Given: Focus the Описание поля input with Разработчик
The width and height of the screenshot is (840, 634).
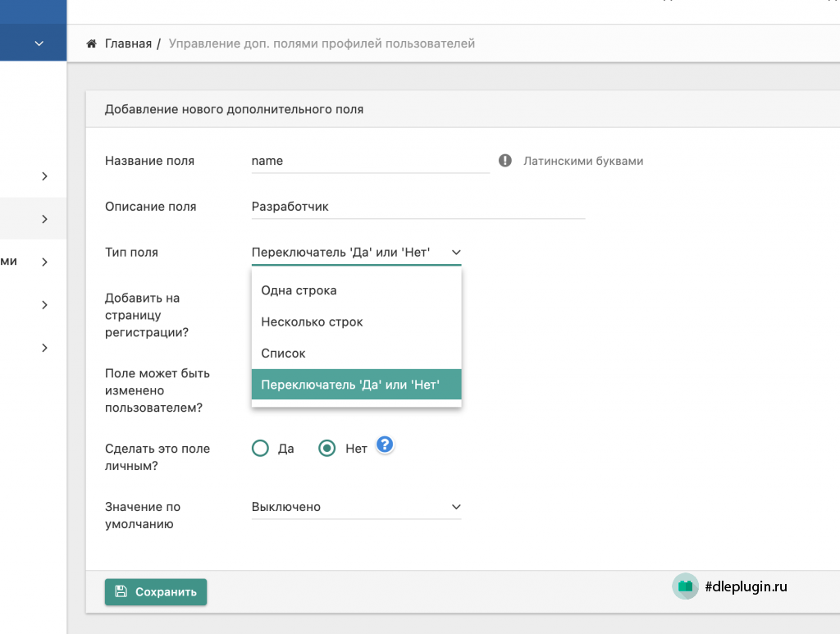Looking at the screenshot, I should click(x=418, y=207).
